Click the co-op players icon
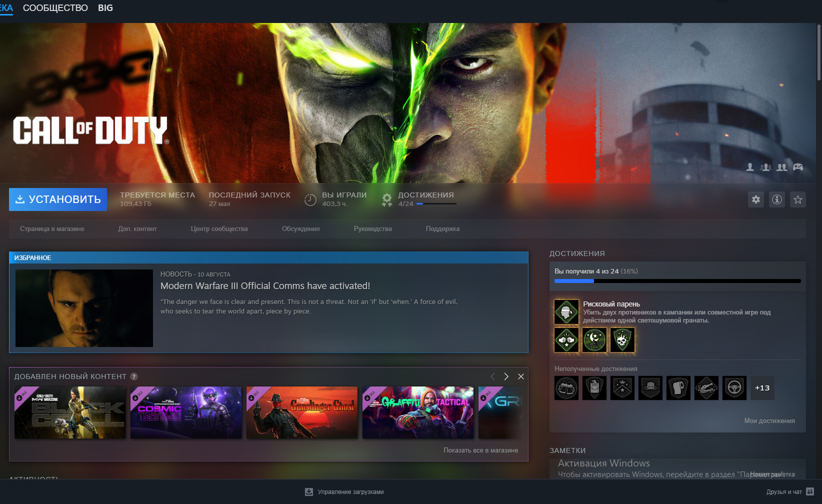The width and height of the screenshot is (822, 504). [x=782, y=167]
